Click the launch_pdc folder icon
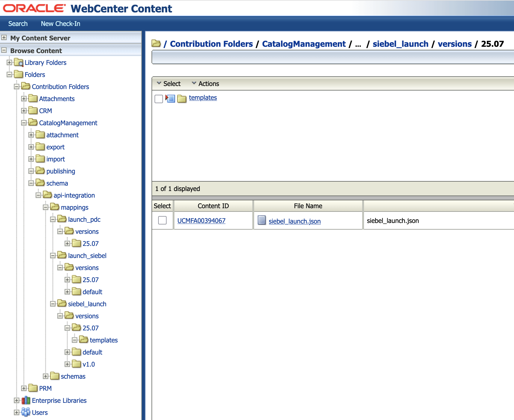The image size is (514, 420). point(62,219)
